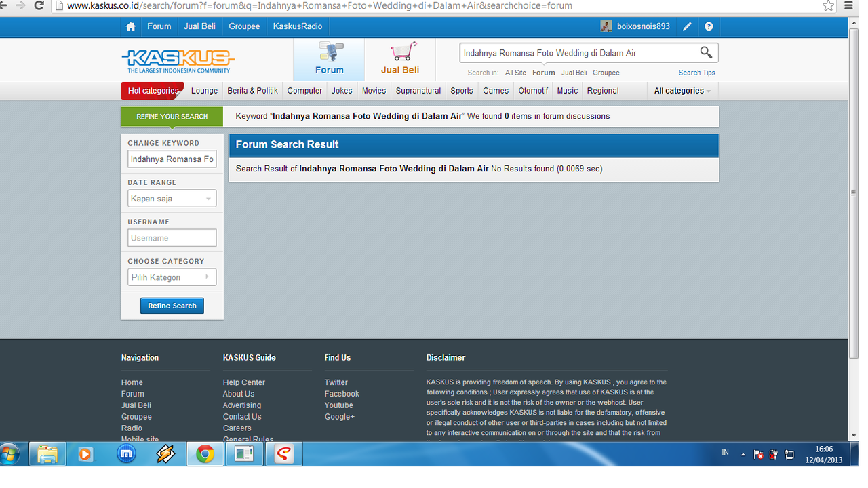The height and width of the screenshot is (488, 868).
Task: Click the Action Center flag tray icon
Action: pos(759,455)
